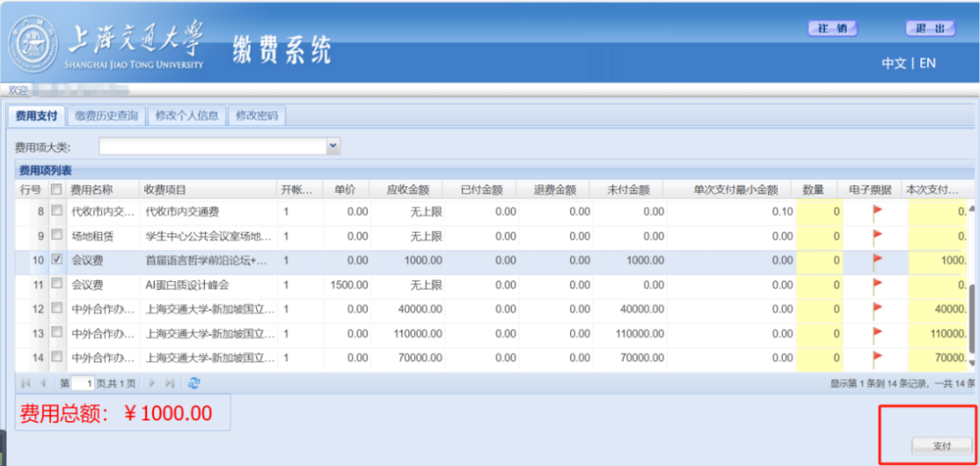Click the red flag icon in row 8
The image size is (980, 466).
[x=876, y=212]
